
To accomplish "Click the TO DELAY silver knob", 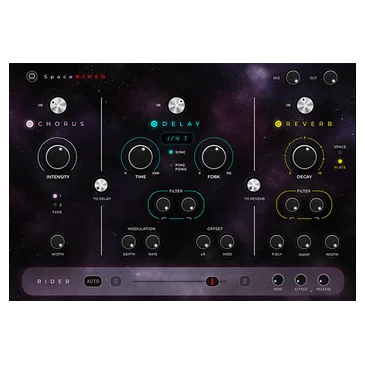I will [x=101, y=186].
